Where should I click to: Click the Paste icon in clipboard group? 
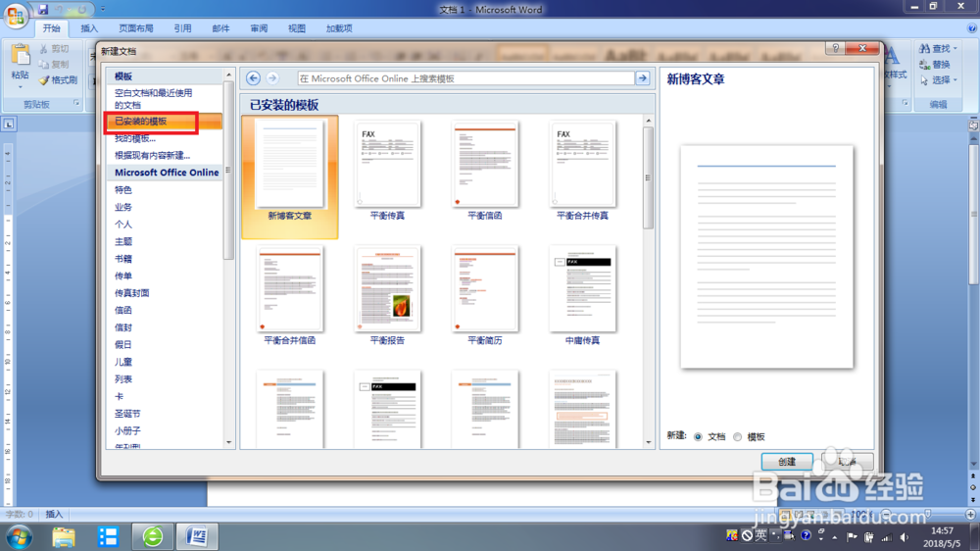20,56
